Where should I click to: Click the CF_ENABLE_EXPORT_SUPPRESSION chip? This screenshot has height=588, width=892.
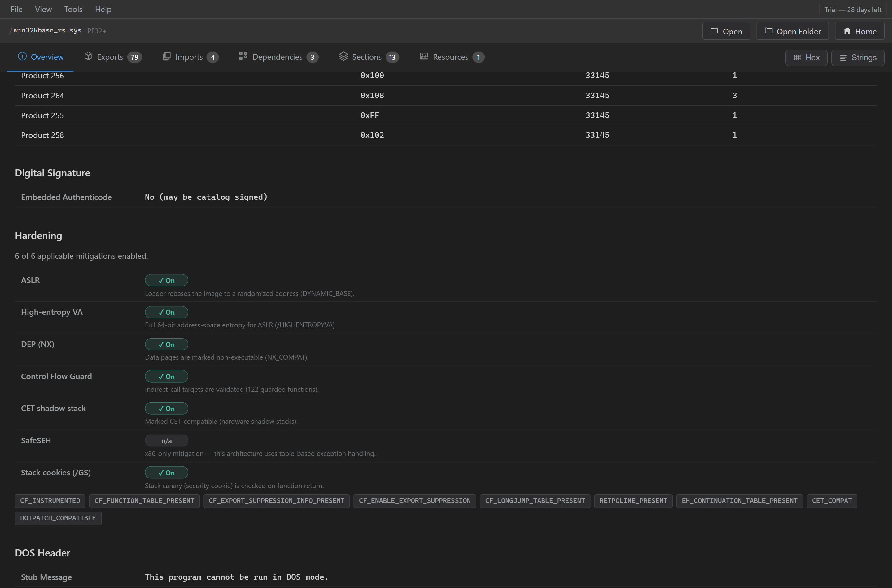(x=414, y=501)
